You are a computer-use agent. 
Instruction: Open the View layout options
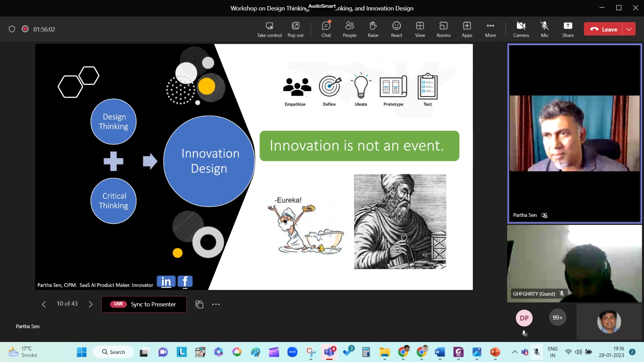420,29
